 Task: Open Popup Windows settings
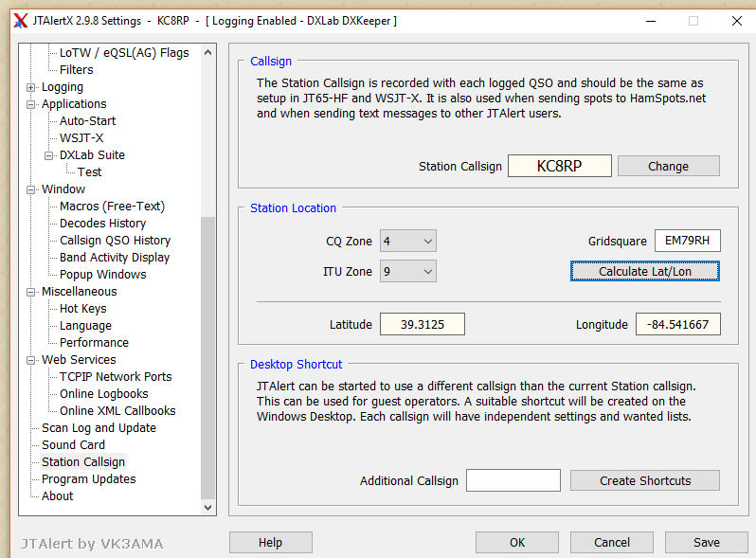pyautogui.click(x=102, y=275)
